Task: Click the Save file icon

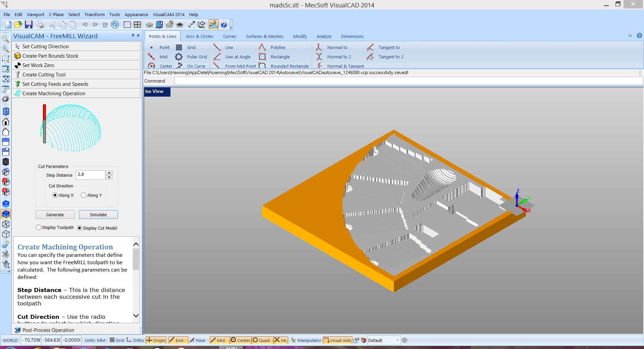Action: tap(29, 24)
